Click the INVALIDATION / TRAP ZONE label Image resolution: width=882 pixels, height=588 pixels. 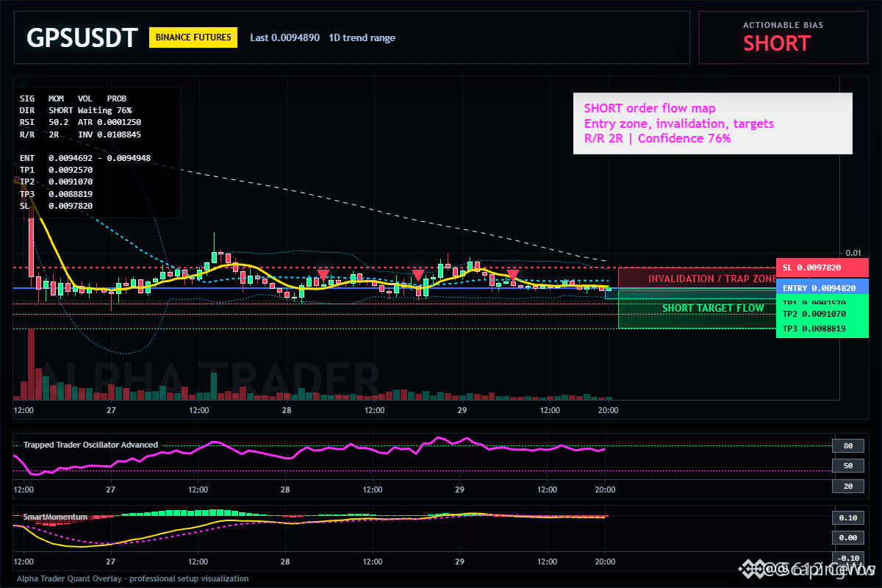coord(712,279)
